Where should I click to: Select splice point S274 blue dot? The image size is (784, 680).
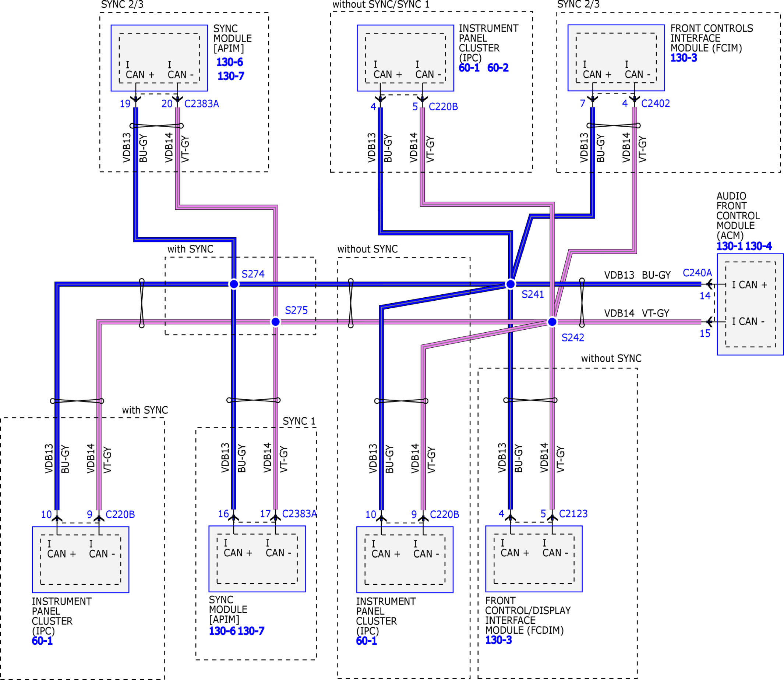(x=234, y=284)
